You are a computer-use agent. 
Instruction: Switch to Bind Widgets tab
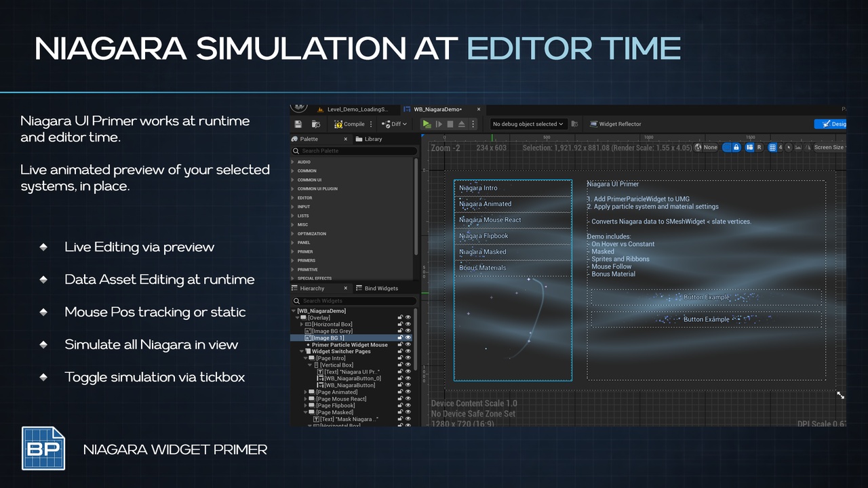[376, 288]
